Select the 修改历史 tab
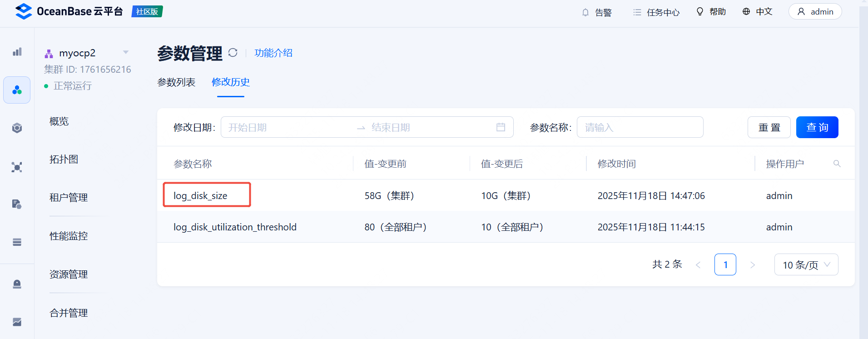868x339 pixels. click(x=231, y=82)
